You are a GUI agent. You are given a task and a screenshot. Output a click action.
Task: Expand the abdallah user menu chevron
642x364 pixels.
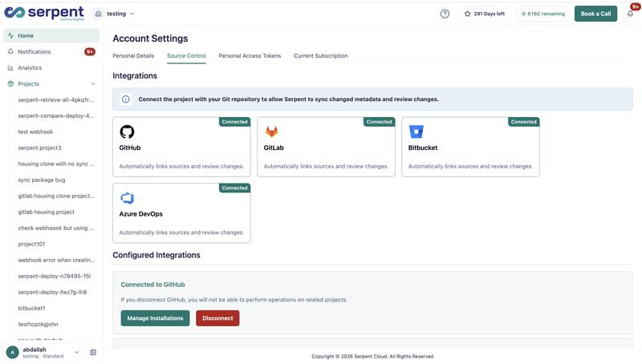76,352
